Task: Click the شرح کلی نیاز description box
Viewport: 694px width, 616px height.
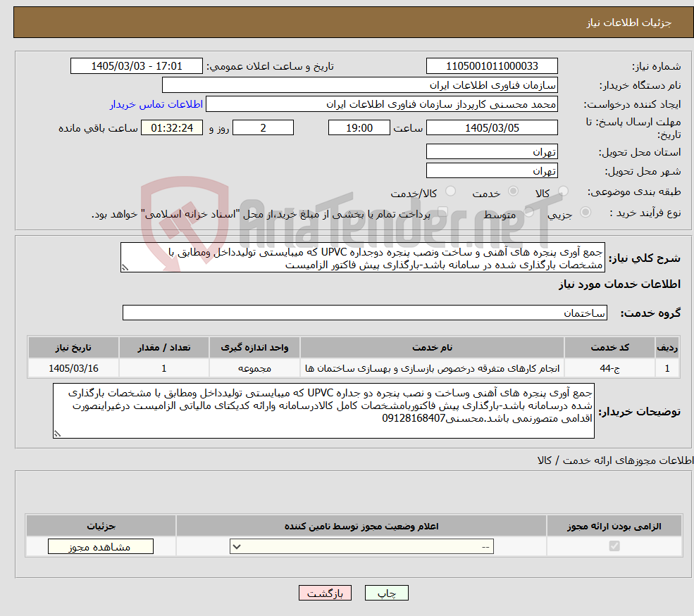Action: click(x=362, y=258)
